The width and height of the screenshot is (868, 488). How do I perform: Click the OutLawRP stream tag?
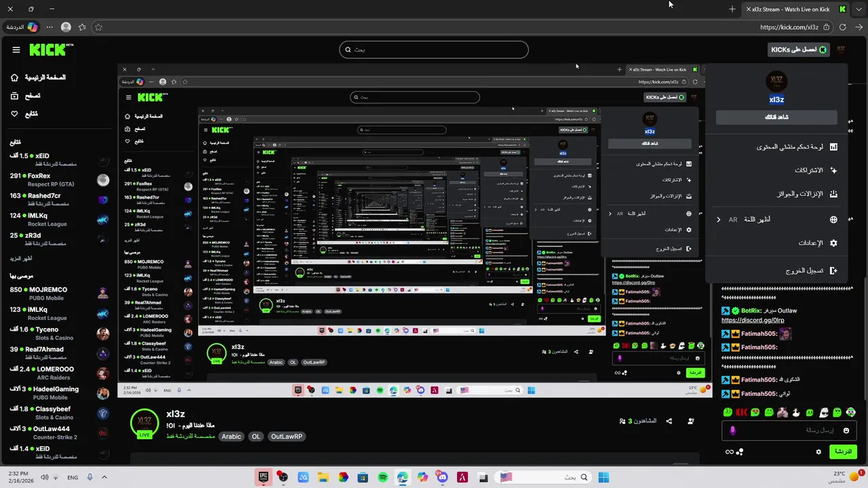[287, 436]
